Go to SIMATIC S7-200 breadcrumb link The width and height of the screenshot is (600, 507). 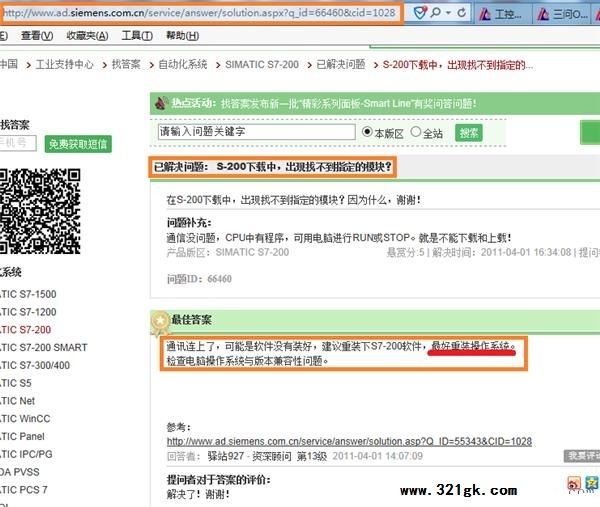click(262, 65)
